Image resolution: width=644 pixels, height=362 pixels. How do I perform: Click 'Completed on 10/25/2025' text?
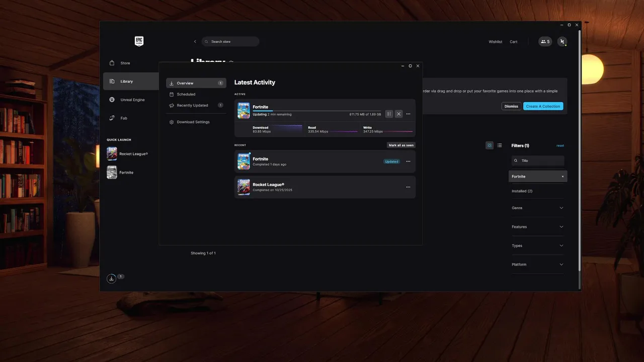[x=272, y=190]
